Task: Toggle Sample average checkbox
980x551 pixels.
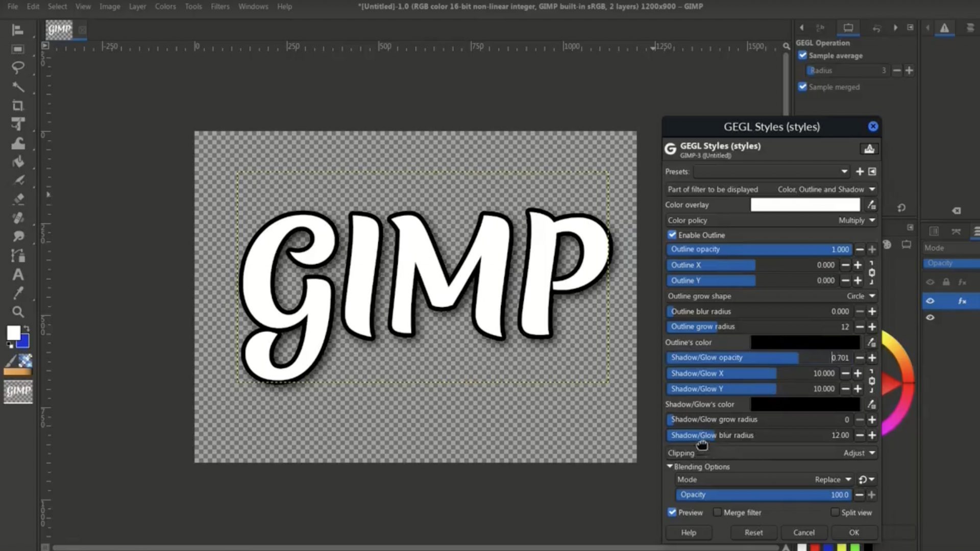Action: 803,56
